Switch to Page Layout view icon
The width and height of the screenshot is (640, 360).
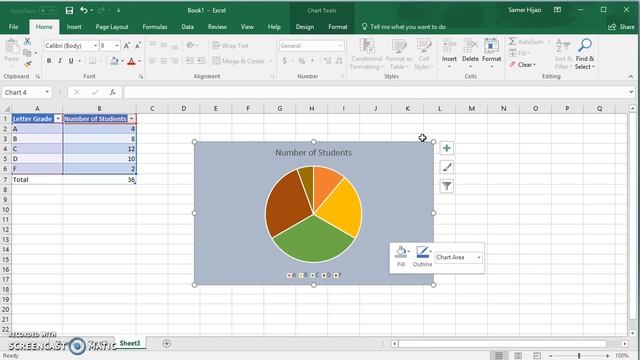(x=518, y=356)
